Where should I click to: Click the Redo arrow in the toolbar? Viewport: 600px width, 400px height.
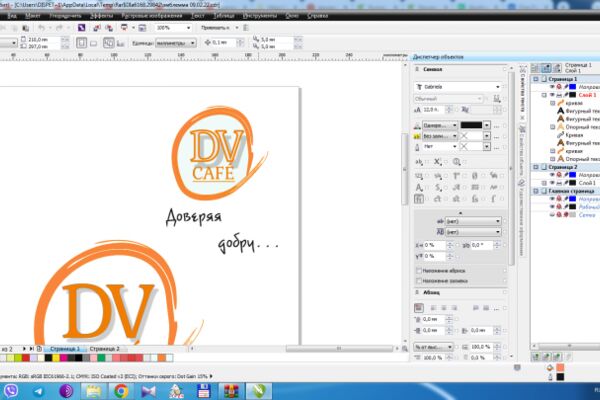(59, 28)
